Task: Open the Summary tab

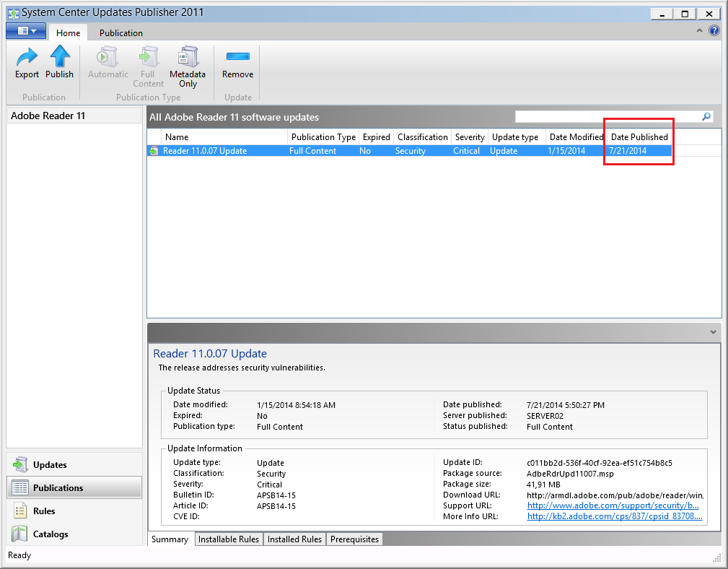Action: (170, 539)
